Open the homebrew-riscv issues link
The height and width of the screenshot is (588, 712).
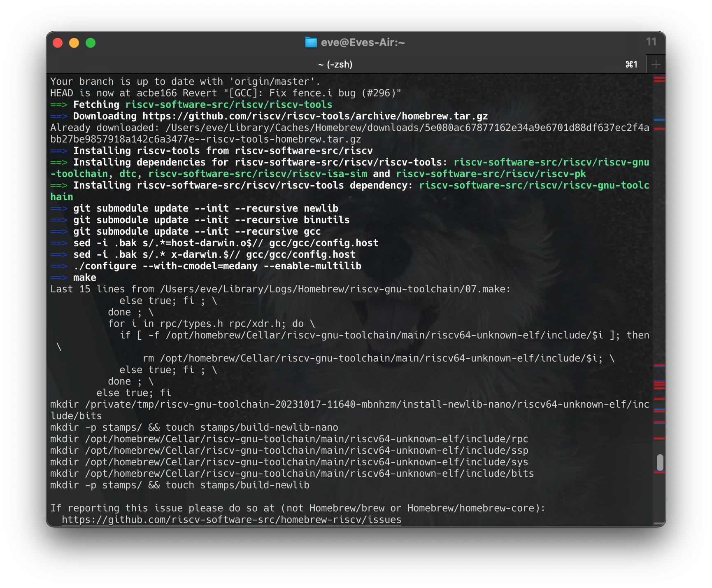tap(230, 519)
